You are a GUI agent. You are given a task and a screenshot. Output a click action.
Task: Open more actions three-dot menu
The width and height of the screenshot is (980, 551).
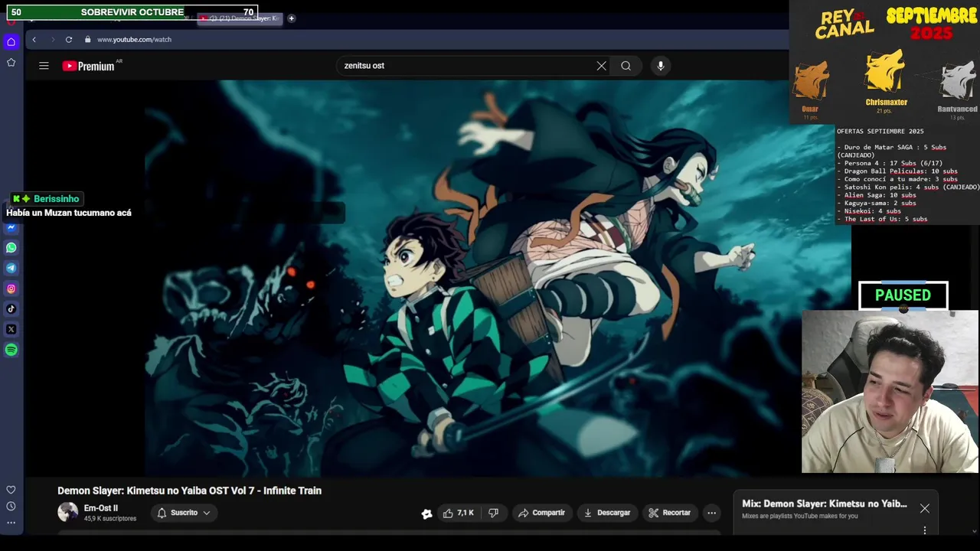(x=712, y=513)
